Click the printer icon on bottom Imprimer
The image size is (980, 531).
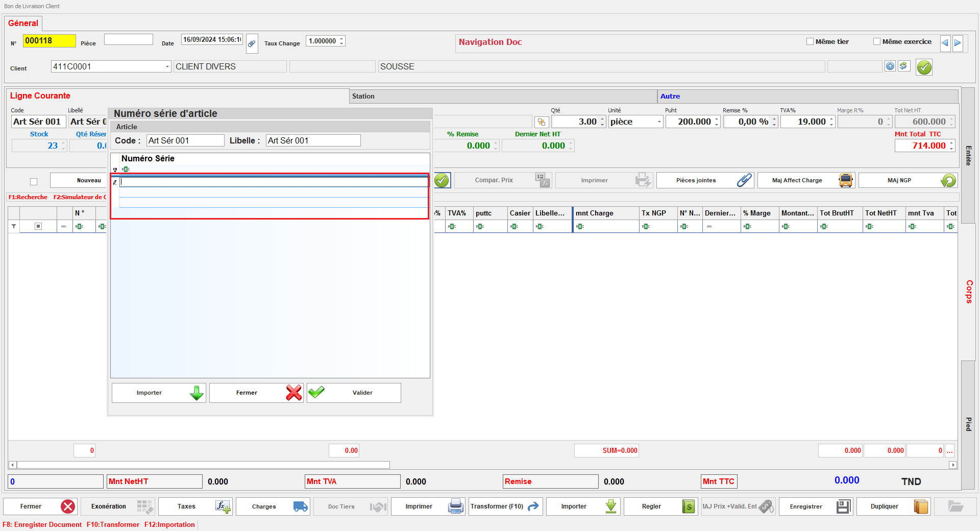(456, 506)
